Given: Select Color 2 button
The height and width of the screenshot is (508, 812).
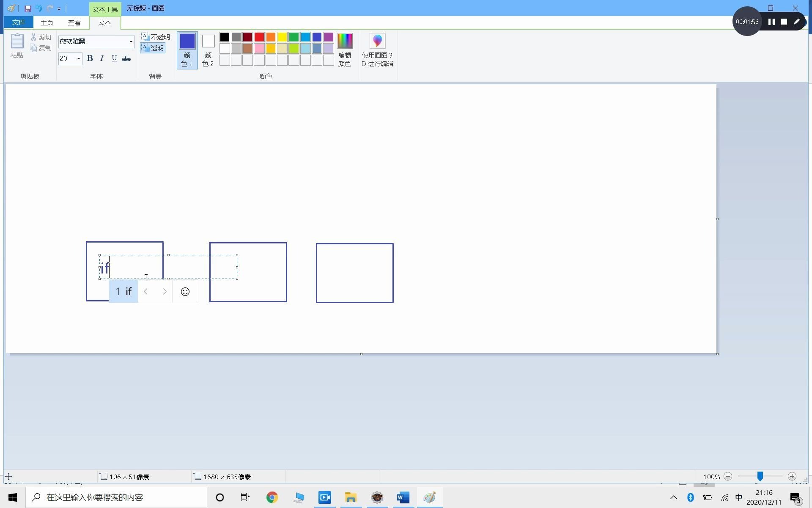Looking at the screenshot, I should 208,50.
